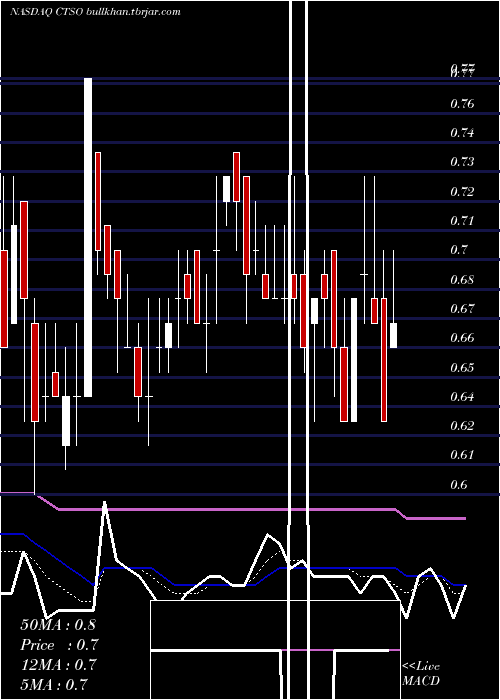Click the 0.6 price axis label
Image resolution: width=500 pixels, height=700 pixels.
click(459, 484)
